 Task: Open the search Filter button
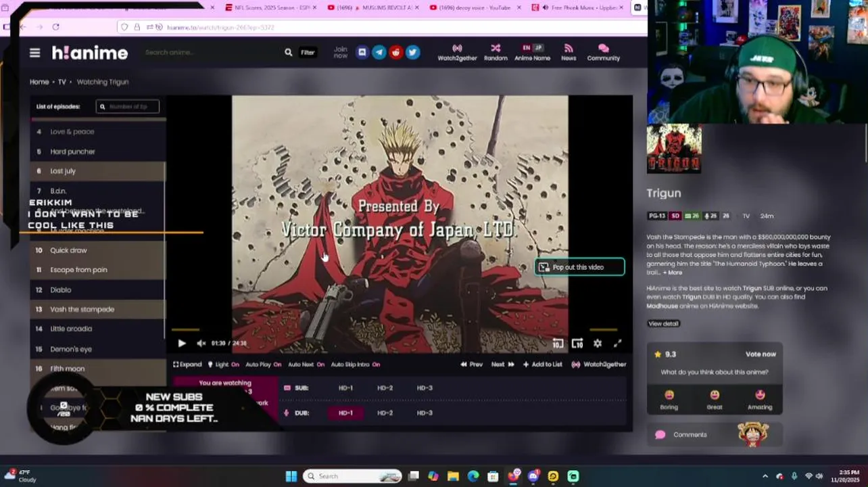(x=308, y=52)
